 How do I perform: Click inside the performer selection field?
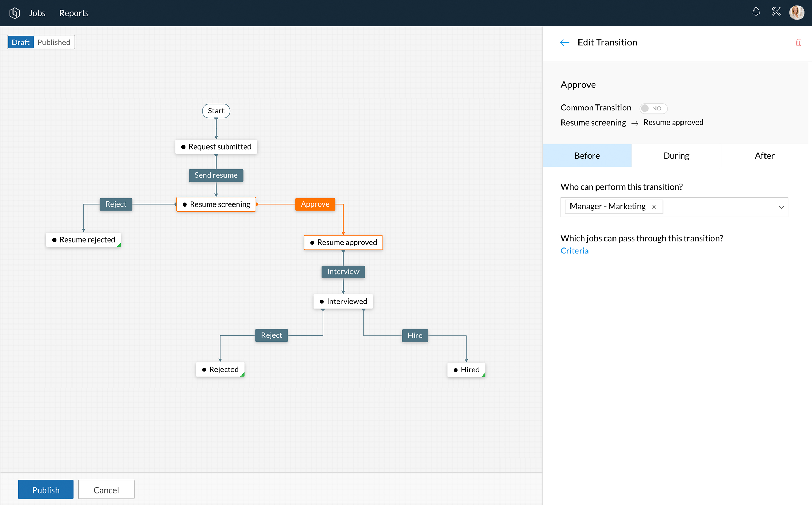718,207
